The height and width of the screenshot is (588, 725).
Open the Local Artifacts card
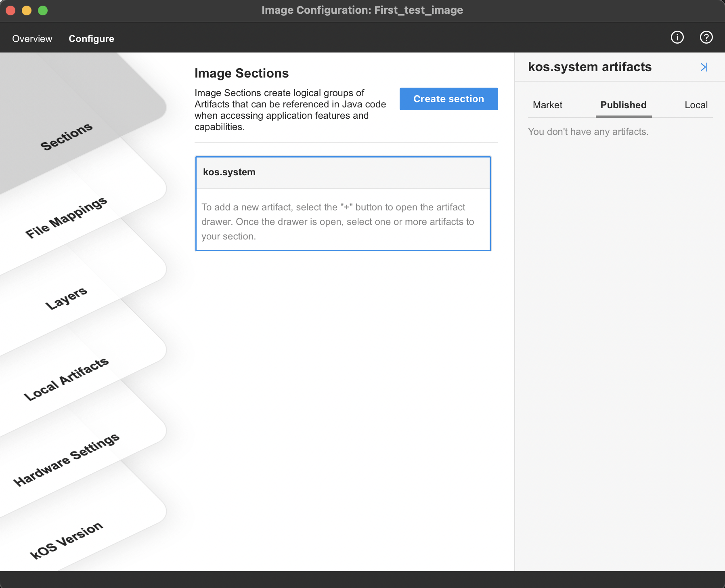[x=66, y=379]
